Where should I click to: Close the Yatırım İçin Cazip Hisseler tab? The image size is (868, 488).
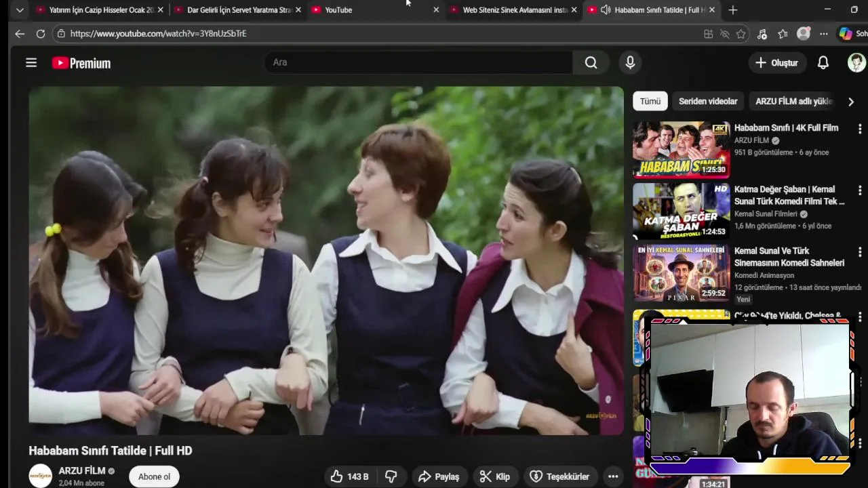[x=160, y=10]
